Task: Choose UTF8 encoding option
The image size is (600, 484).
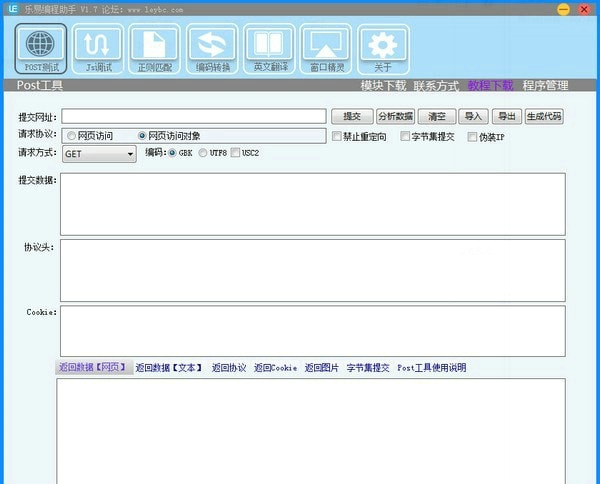Action: [203, 153]
